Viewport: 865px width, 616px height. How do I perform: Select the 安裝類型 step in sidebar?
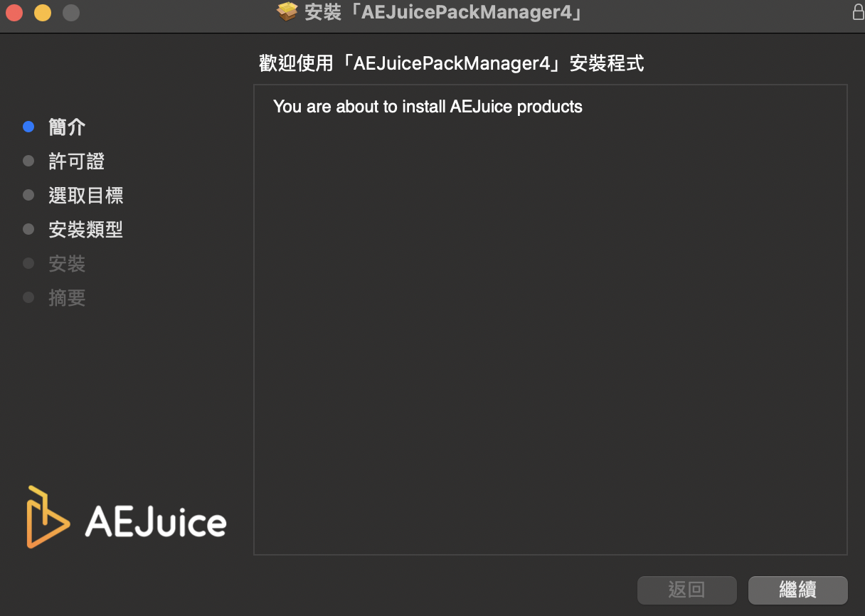86,230
